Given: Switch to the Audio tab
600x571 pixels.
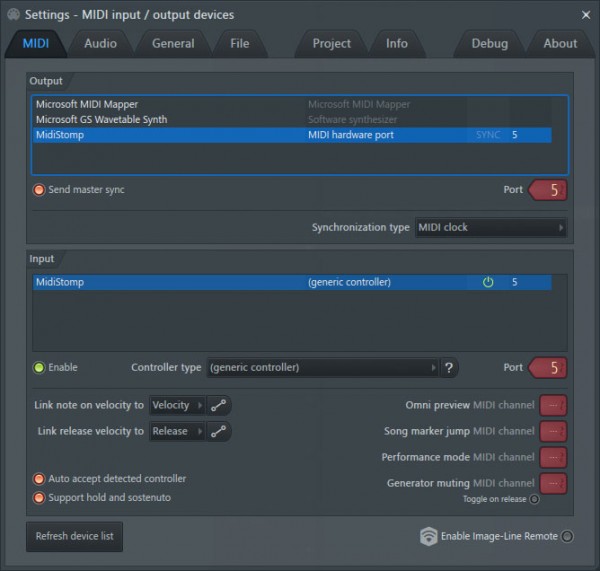Looking at the screenshot, I should [x=100, y=43].
